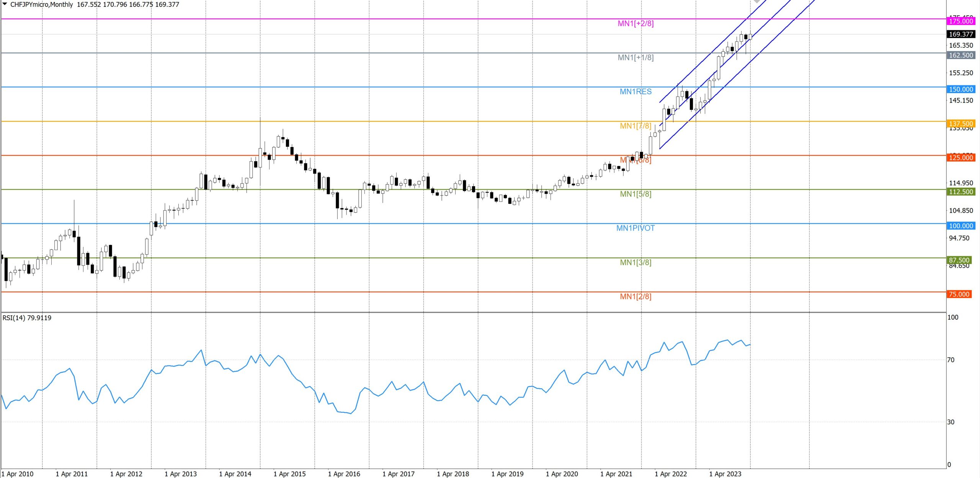Click the MN1[+2/8] magenta label
This screenshot has width=980, height=478.
(x=635, y=23)
